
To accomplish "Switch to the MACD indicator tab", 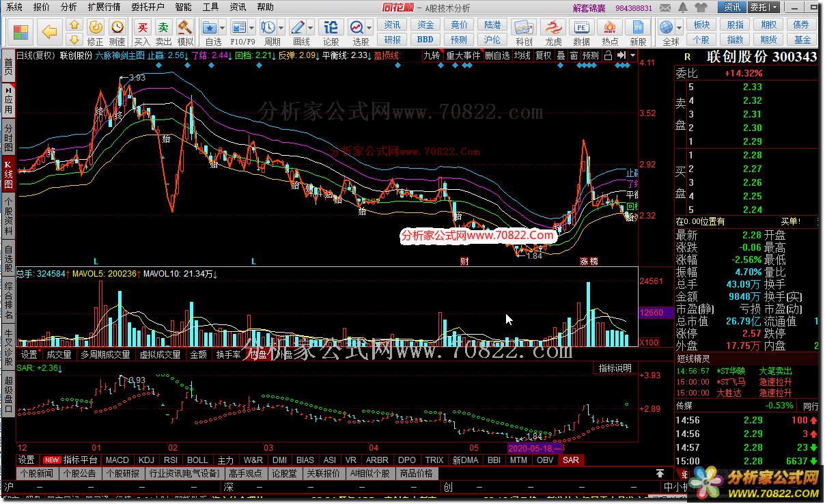I will coord(117,460).
